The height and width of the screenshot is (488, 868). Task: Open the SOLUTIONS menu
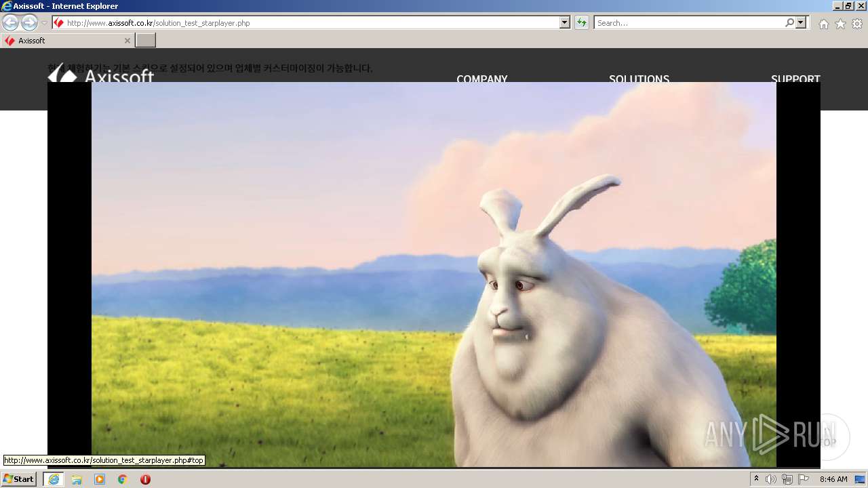pyautogui.click(x=639, y=78)
